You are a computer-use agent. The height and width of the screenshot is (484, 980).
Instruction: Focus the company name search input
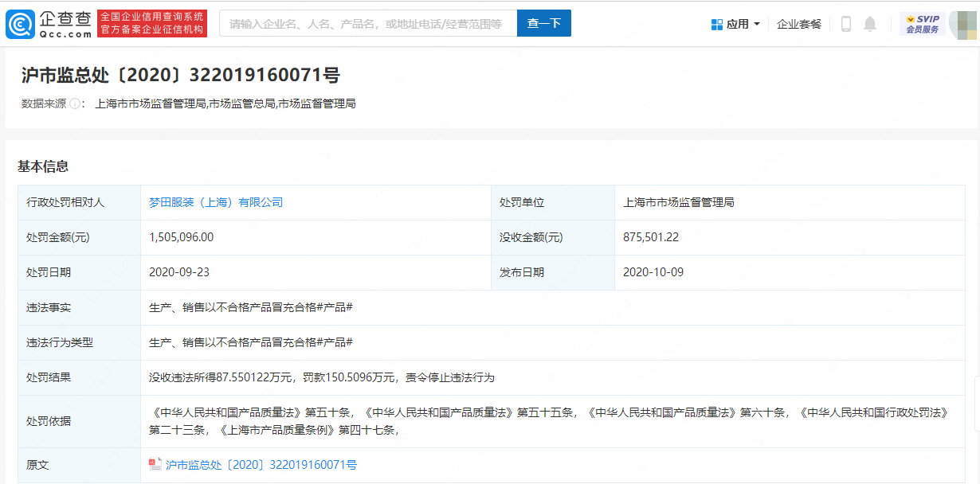point(368,24)
